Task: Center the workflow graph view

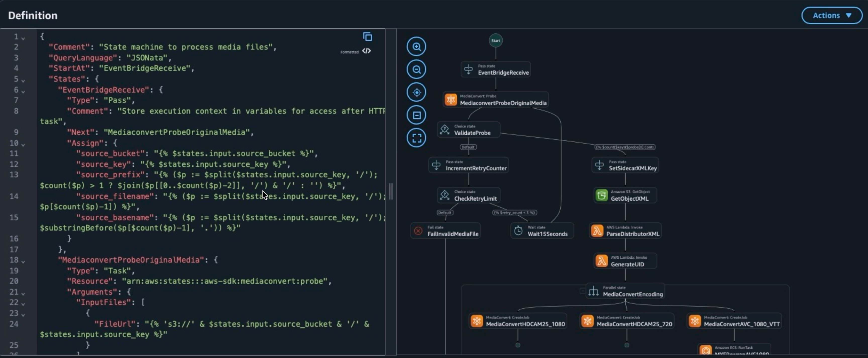Action: coord(416,92)
